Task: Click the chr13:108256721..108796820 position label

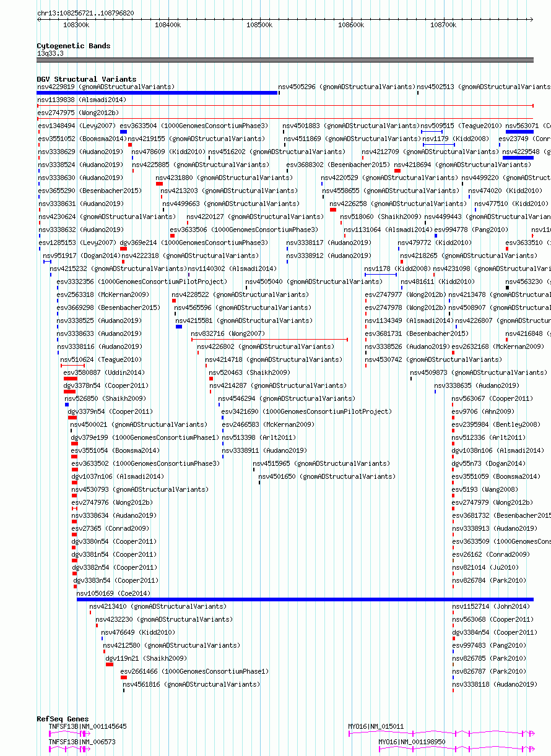Action: click(85, 13)
